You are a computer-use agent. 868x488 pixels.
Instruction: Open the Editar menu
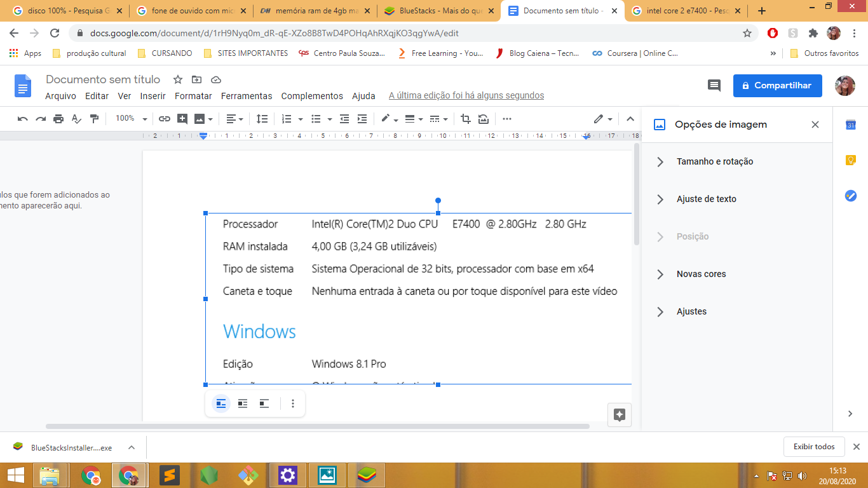pyautogui.click(x=97, y=96)
